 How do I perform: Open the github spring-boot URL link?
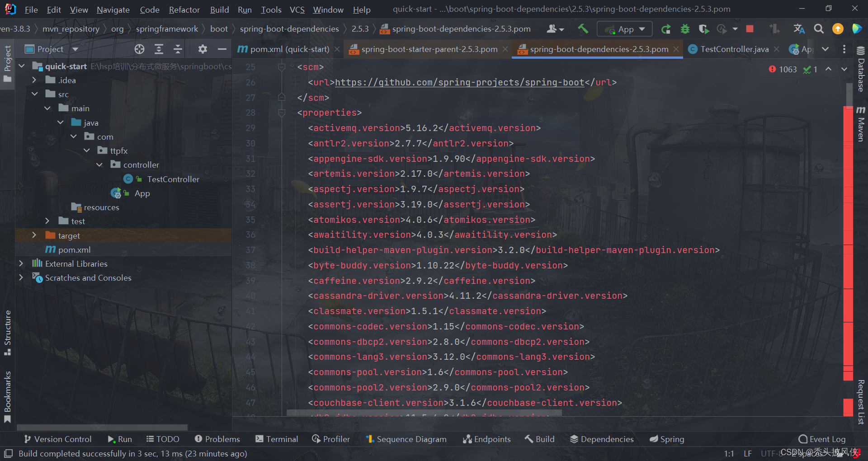point(459,82)
